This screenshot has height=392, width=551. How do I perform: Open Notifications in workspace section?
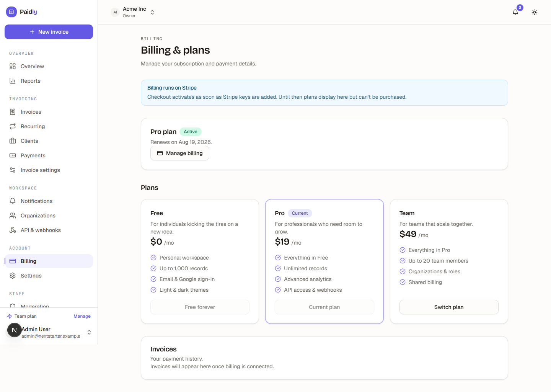click(x=49, y=201)
